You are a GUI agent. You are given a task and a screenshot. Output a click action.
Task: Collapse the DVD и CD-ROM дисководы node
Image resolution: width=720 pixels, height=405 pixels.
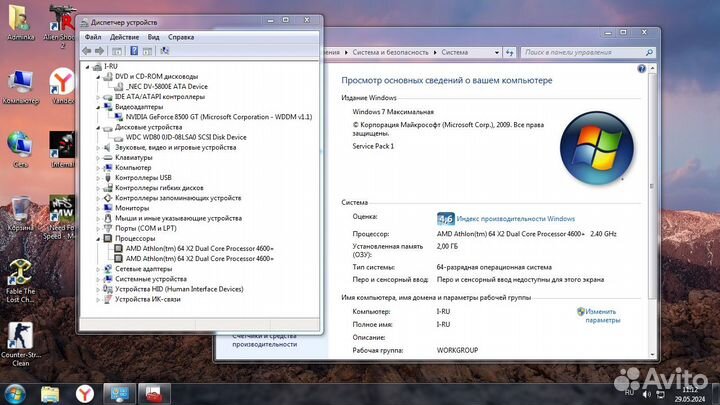(x=98, y=77)
